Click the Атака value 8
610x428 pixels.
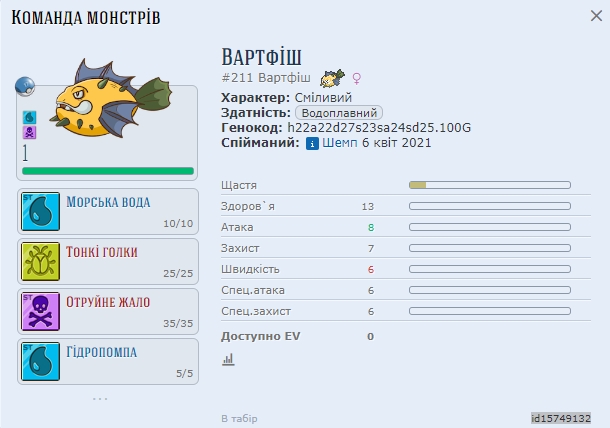point(371,227)
